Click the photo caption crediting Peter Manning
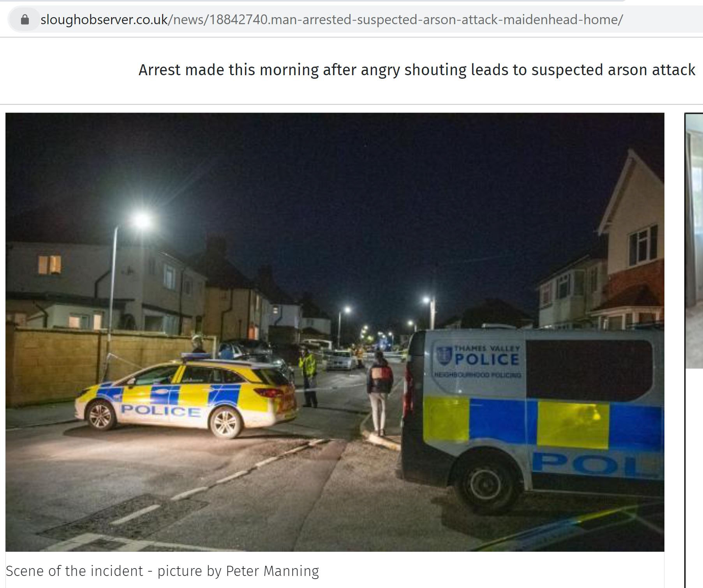 click(162, 571)
